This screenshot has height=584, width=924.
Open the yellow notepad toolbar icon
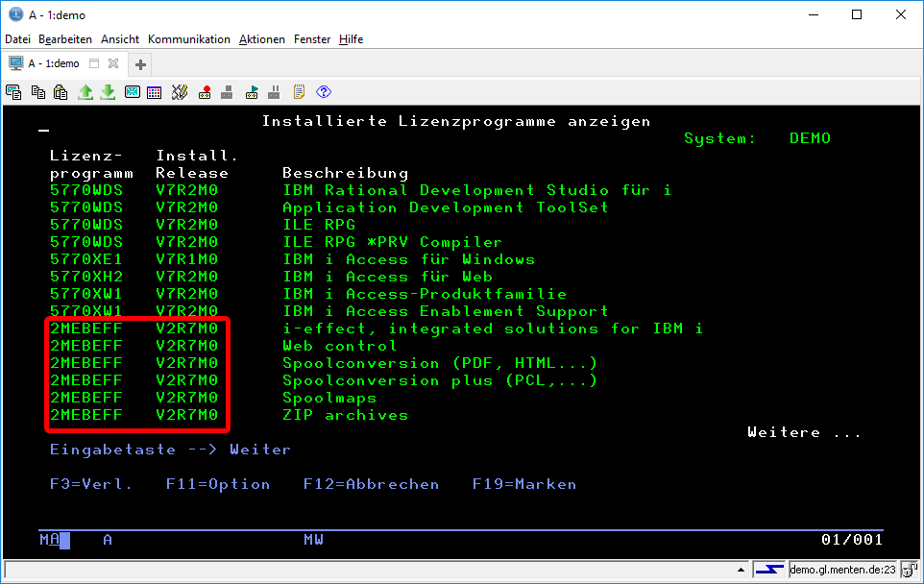(x=299, y=92)
